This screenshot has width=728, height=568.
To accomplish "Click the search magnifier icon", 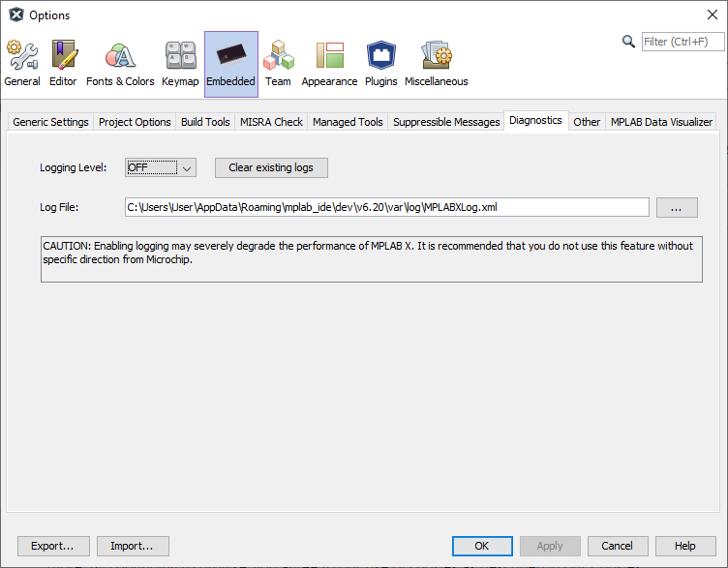I will click(x=628, y=42).
